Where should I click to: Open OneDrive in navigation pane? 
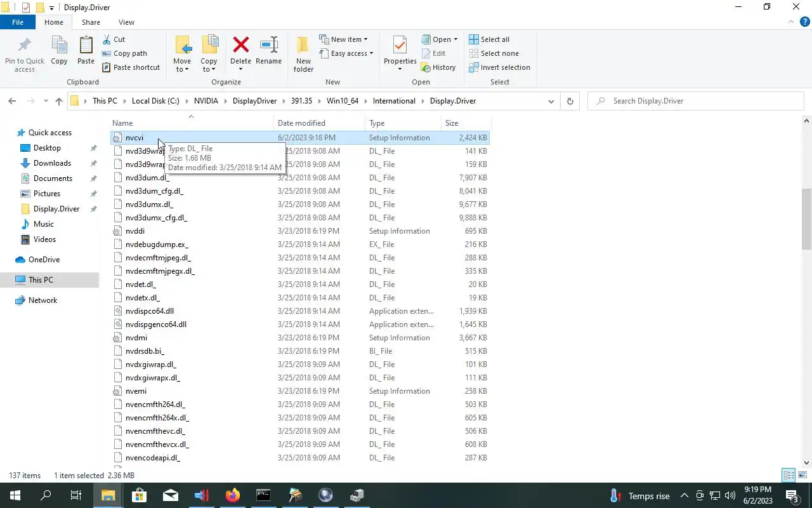44,260
